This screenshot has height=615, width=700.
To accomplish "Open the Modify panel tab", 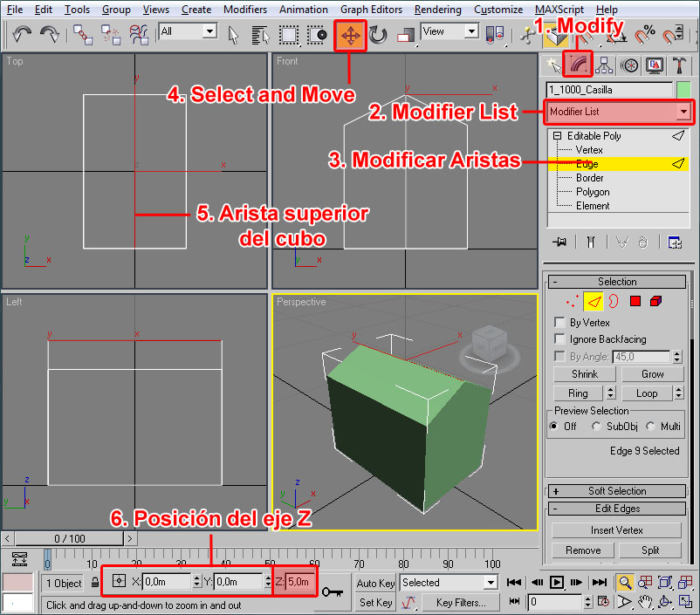I will pos(577,65).
